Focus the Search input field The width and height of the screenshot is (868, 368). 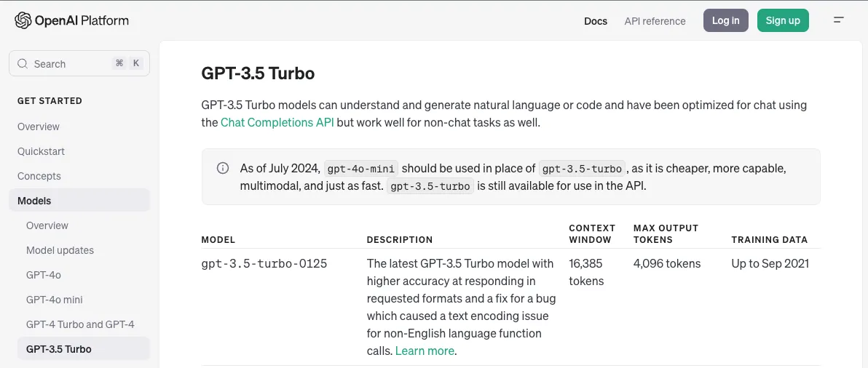79,63
